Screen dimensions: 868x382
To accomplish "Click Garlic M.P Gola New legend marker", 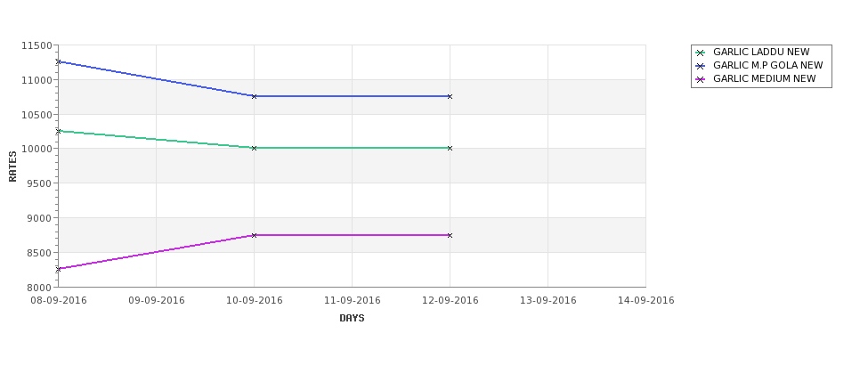I will (x=701, y=67).
